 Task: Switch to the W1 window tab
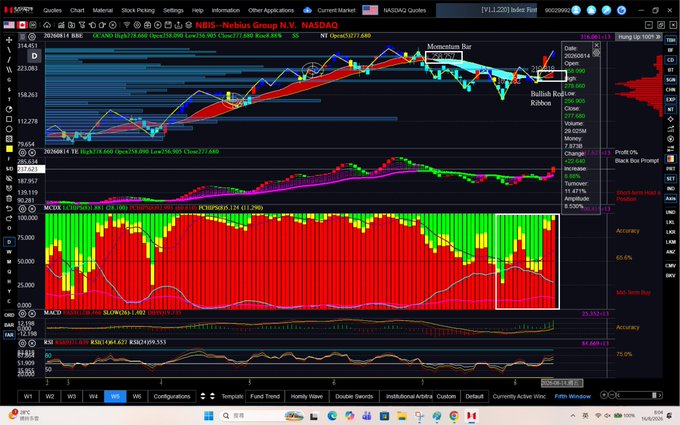28,396
